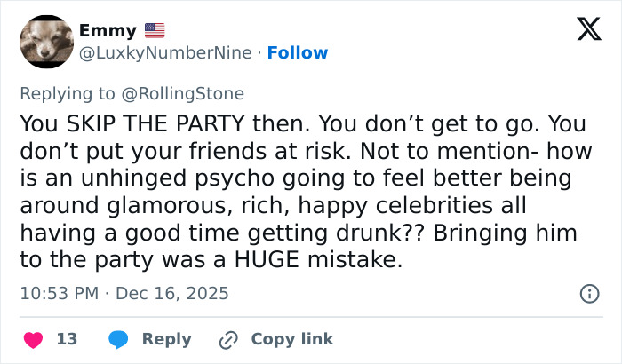Click the display name Emmy

[108, 30]
